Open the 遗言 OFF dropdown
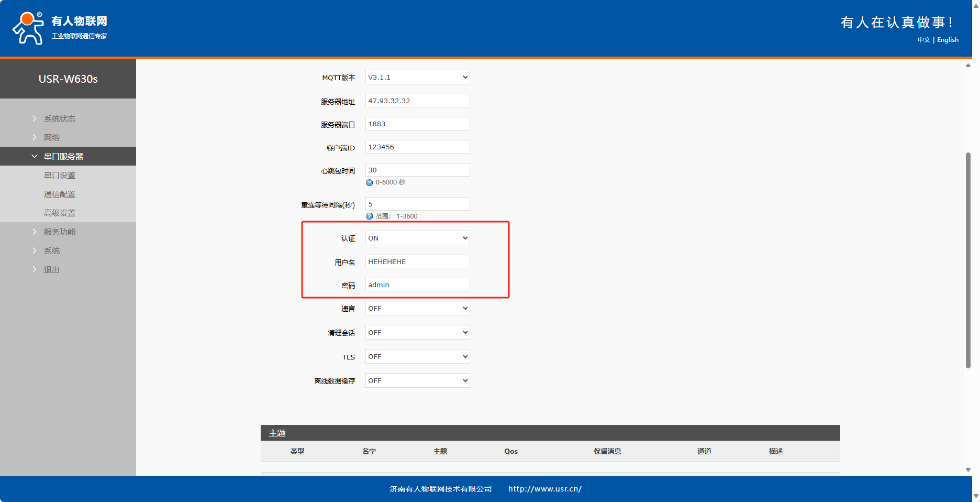Viewport: 980px width, 502px height. [x=417, y=309]
